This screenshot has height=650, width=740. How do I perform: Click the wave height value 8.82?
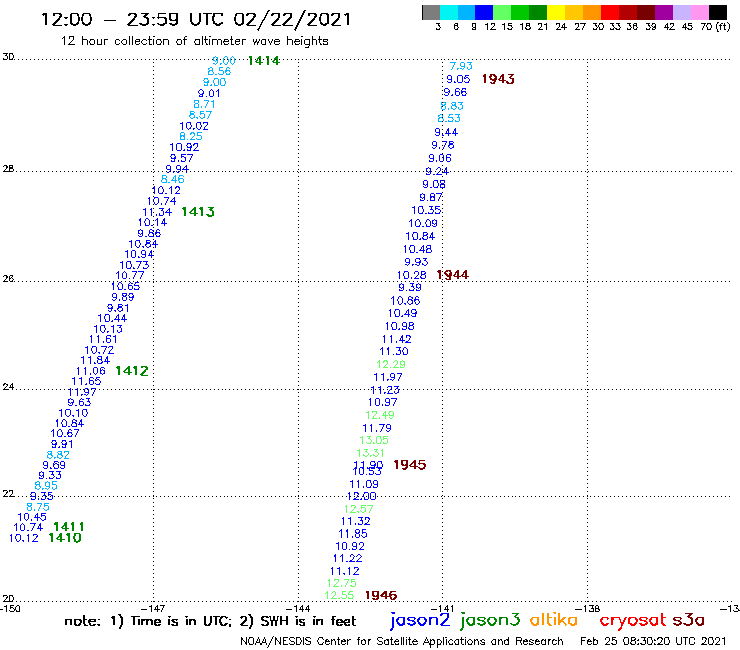click(x=58, y=455)
